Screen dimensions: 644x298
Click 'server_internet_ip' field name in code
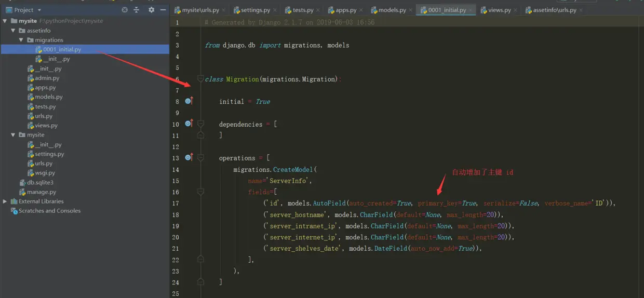pos(302,237)
